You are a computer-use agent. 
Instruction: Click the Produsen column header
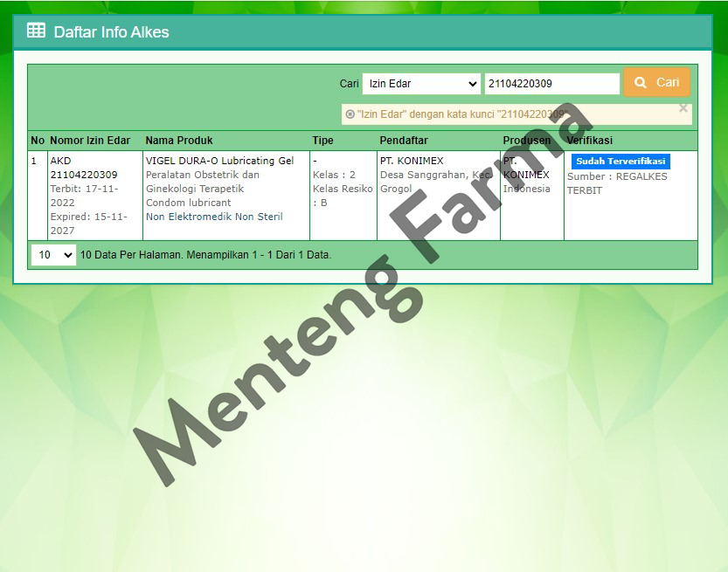(527, 141)
